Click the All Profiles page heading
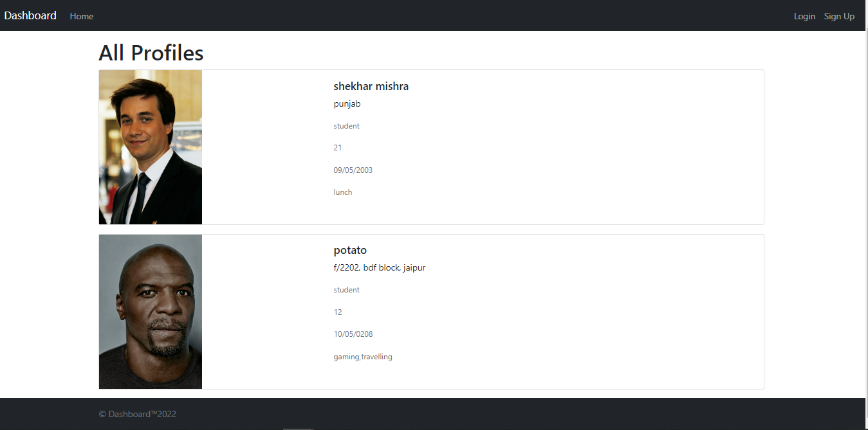Screen dimensions: 868x430 [x=151, y=53]
